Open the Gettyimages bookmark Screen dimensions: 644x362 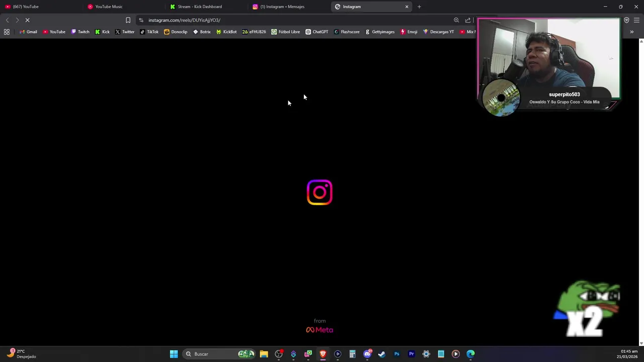tap(380, 32)
